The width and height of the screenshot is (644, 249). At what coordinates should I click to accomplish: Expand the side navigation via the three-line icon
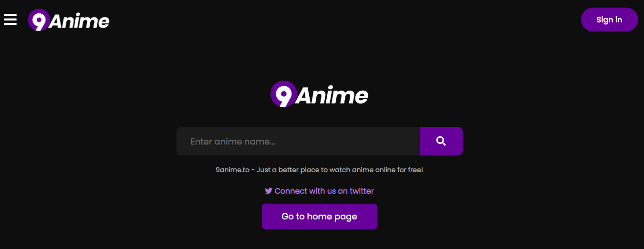10,20
